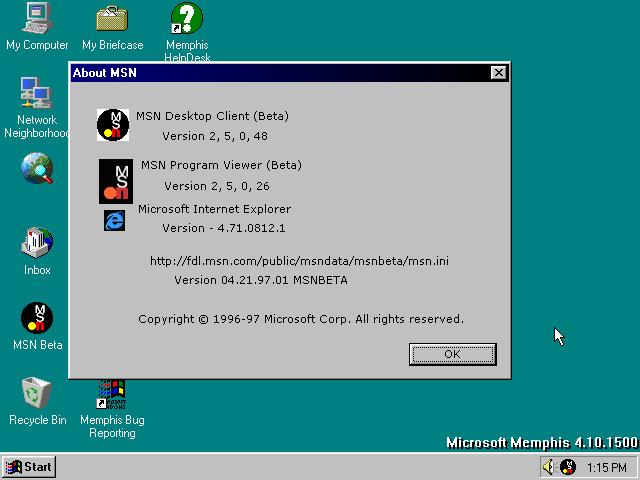This screenshot has height=480, width=640.
Task: Click 'Version 04.21.97.01 MSNBETA' text
Action: click(x=261, y=280)
